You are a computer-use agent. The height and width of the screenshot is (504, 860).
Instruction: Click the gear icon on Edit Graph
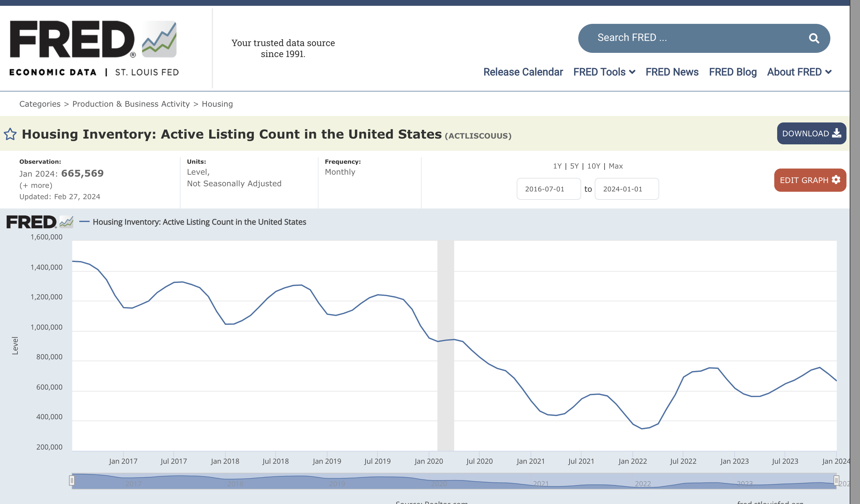[836, 180]
